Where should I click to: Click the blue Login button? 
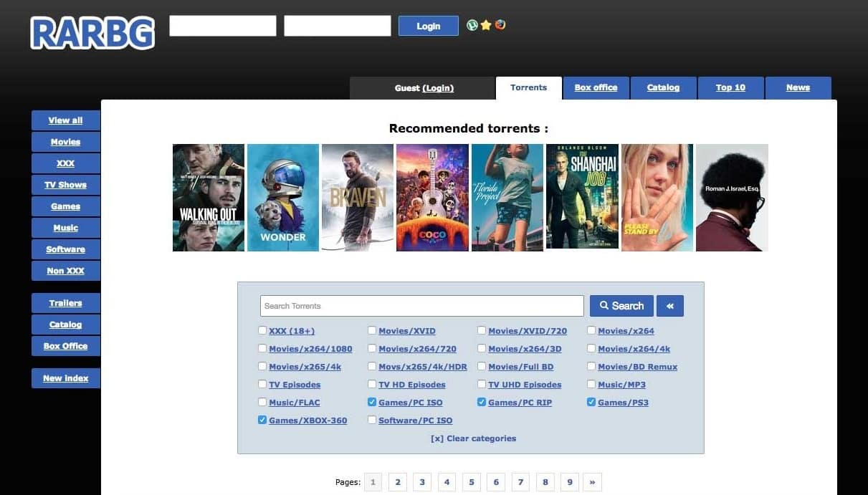click(x=429, y=26)
